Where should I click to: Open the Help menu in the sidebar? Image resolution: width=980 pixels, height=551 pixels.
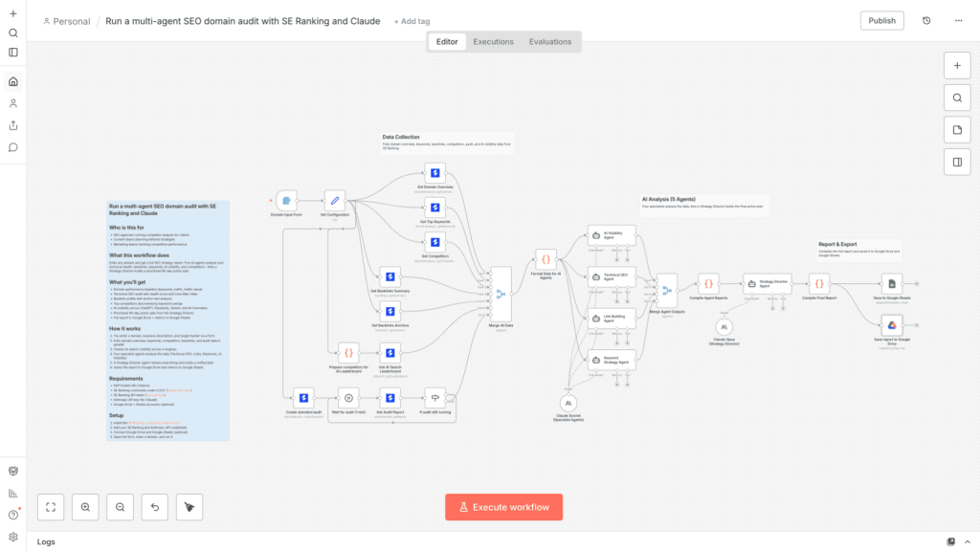click(13, 515)
